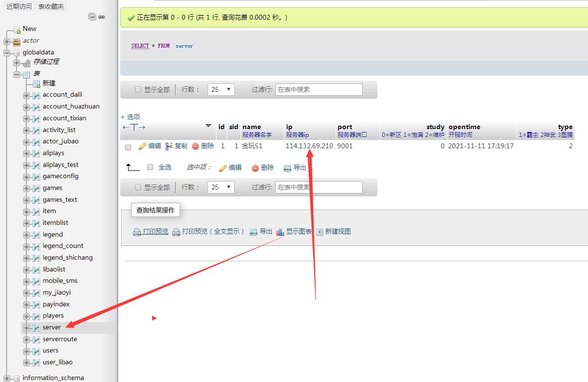The width and height of the screenshot is (588, 382).
Task: Click the 新建视图 create view icon
Action: tap(320, 232)
